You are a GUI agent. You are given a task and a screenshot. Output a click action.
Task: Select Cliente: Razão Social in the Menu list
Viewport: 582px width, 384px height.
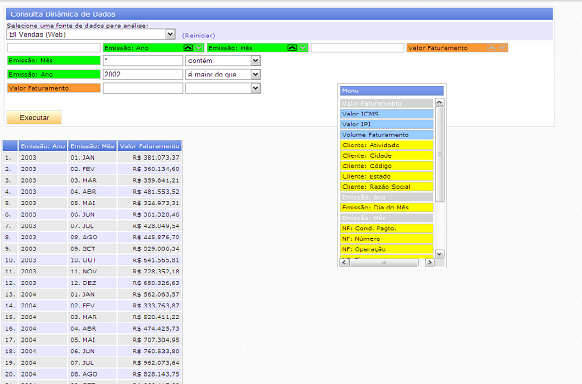pyautogui.click(x=386, y=187)
